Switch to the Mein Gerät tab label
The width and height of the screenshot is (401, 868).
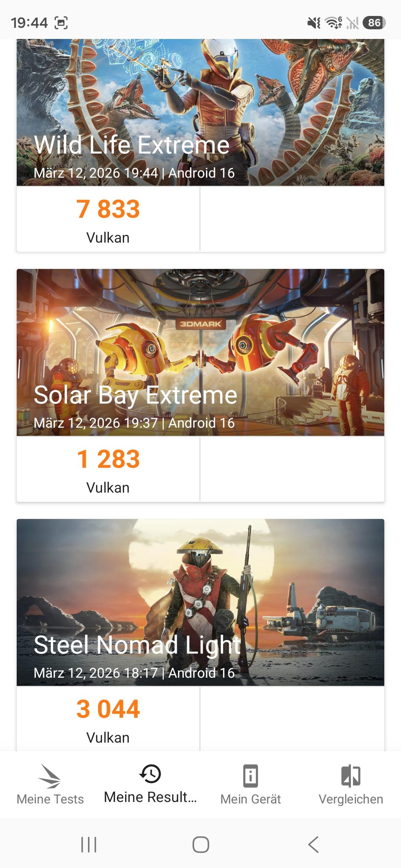point(251,799)
